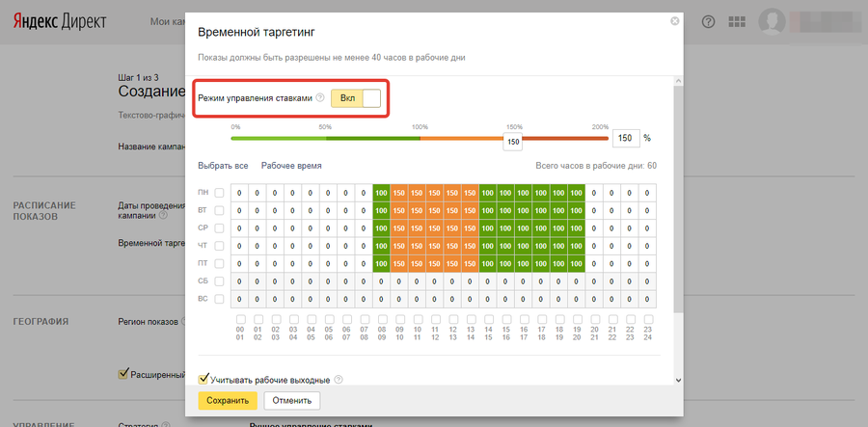Image resolution: width=868 pixels, height=427 pixels.
Task: Click the bid percentage input field
Action: pyautogui.click(x=625, y=138)
